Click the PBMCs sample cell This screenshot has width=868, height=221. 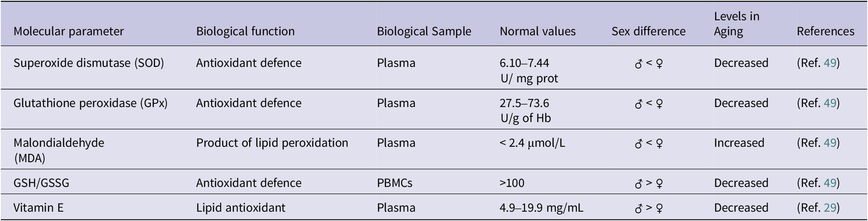point(394,183)
